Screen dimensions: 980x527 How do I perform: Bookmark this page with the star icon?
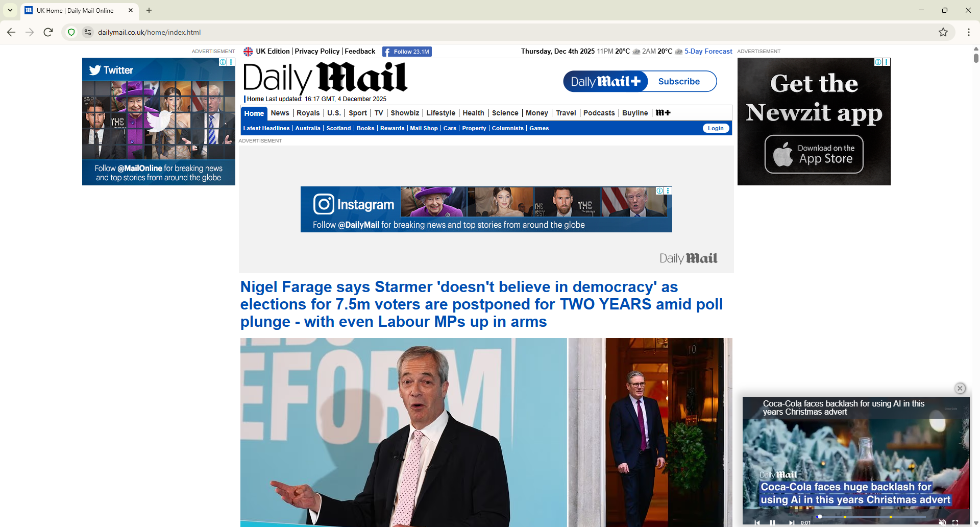coord(943,32)
